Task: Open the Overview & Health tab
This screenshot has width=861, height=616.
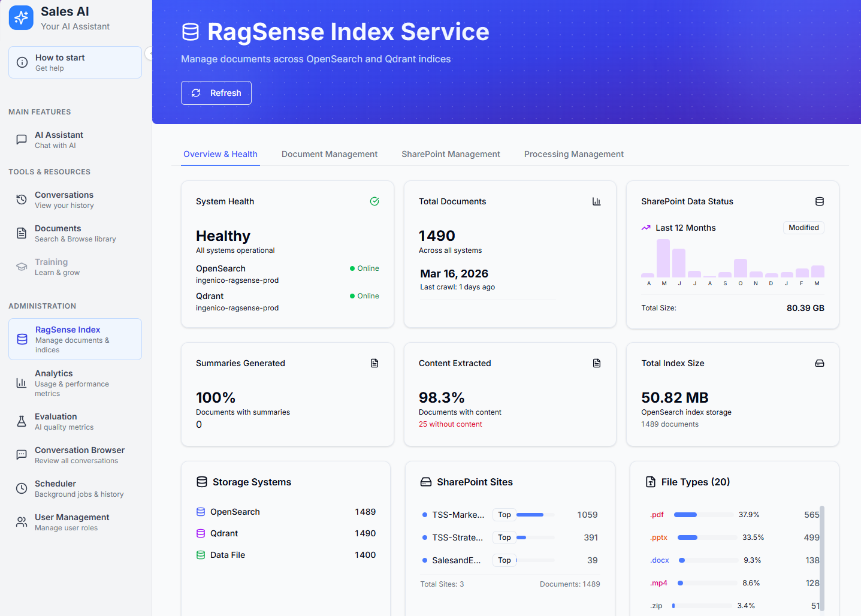Action: [220, 154]
